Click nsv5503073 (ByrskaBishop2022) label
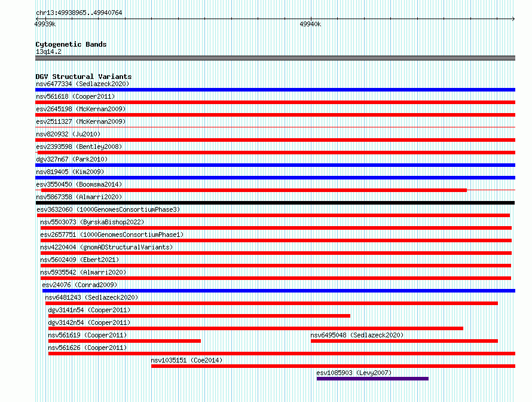Screen dimensions: 532x402 tap(92, 222)
